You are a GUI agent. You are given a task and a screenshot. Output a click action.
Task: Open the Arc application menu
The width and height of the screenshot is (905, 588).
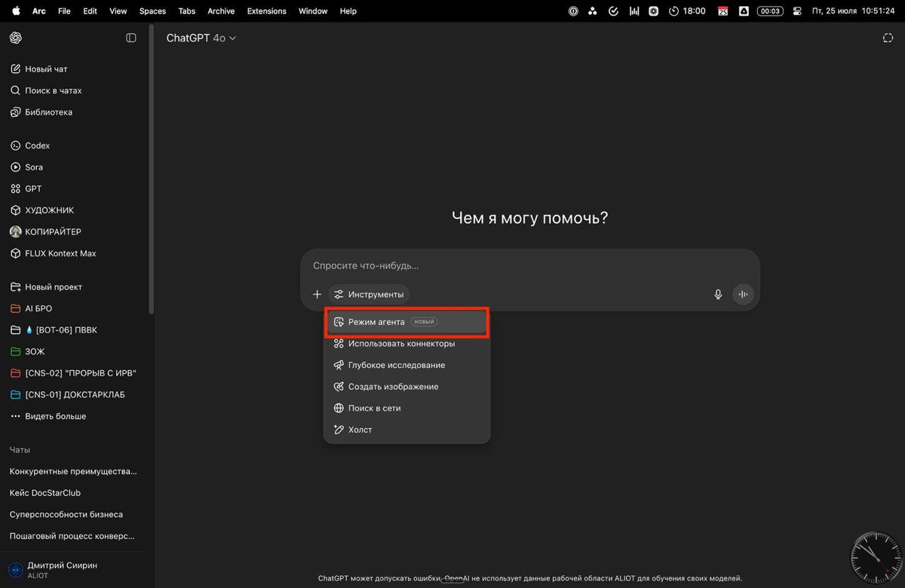point(38,11)
